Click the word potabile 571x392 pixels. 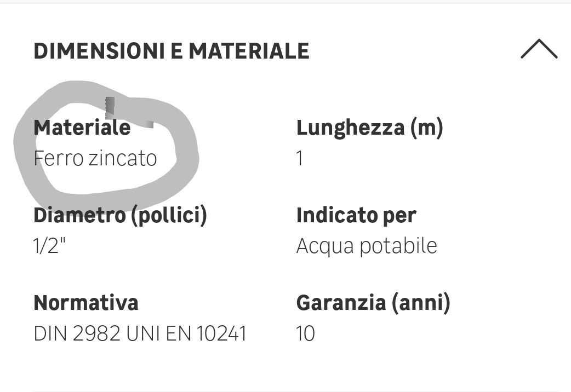point(398,246)
